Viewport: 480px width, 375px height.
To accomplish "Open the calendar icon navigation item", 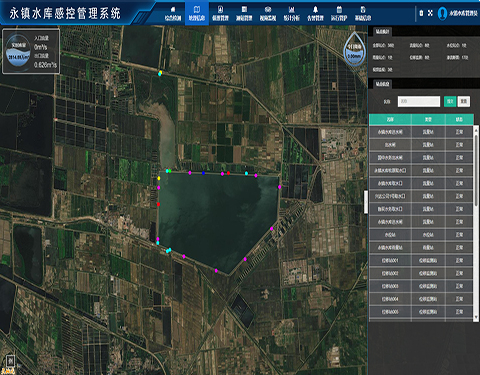I will pyautogui.click(x=339, y=13).
